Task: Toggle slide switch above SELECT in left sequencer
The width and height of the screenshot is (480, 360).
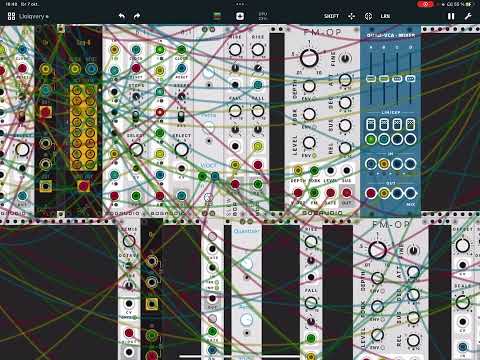Action: [x=136, y=117]
